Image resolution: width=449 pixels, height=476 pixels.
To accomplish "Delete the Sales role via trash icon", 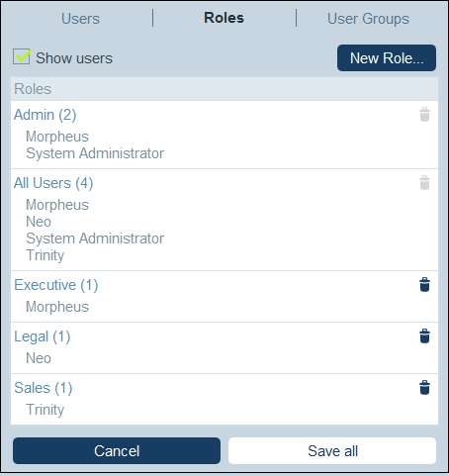I will click(424, 388).
